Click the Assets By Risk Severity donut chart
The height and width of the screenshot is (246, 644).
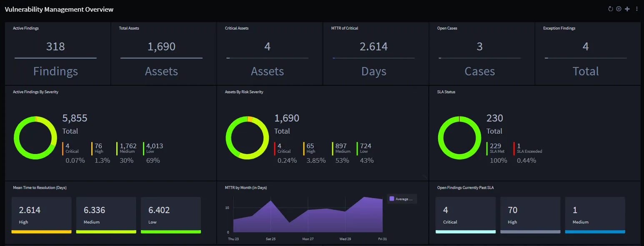coord(247,137)
